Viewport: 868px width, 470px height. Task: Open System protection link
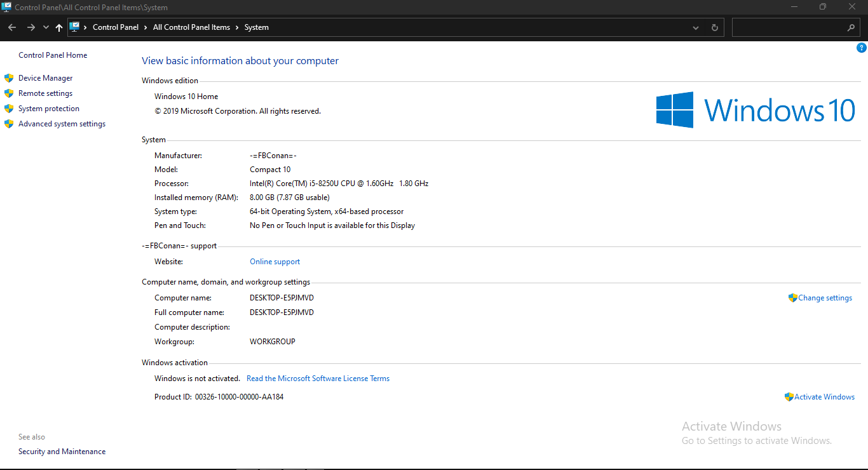pos(49,109)
